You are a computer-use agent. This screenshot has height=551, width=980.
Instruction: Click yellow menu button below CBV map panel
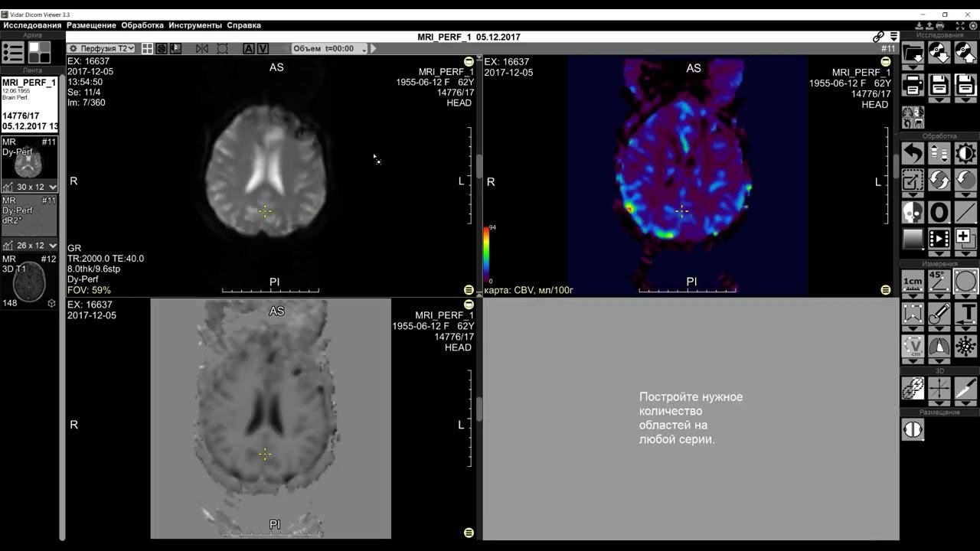pyautogui.click(x=886, y=290)
